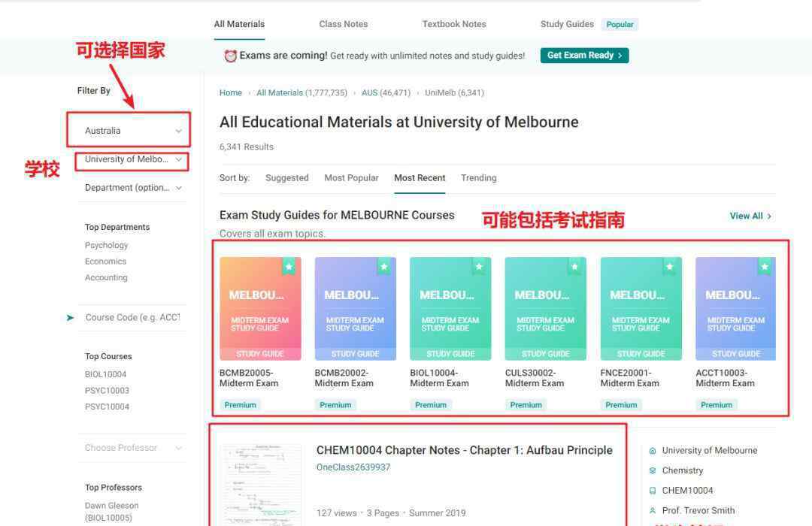The width and height of the screenshot is (812, 526).
Task: Click the course icon next to CHEM10004
Action: coord(653,490)
